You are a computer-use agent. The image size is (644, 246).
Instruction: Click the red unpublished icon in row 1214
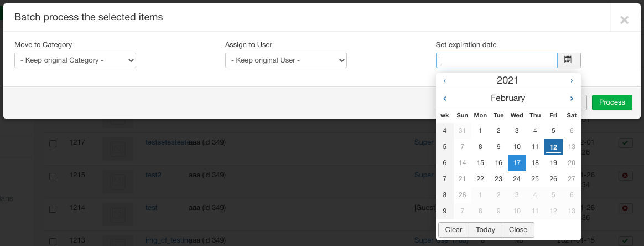(625, 208)
